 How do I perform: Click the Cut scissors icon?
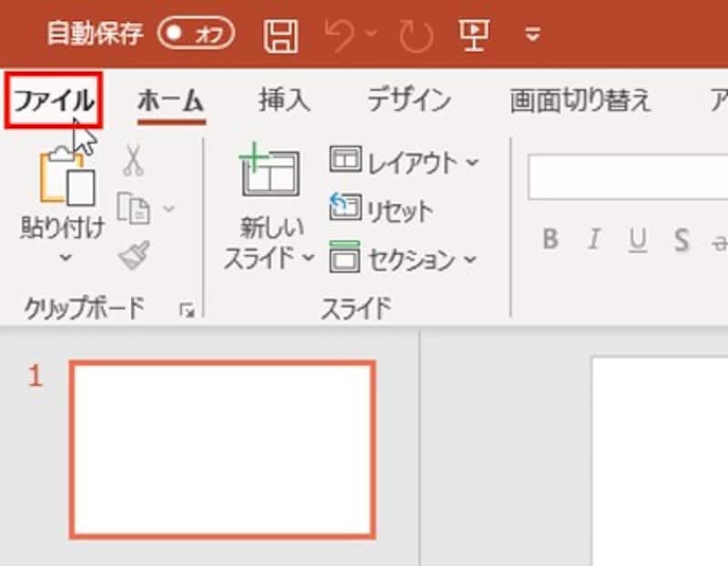(x=134, y=162)
